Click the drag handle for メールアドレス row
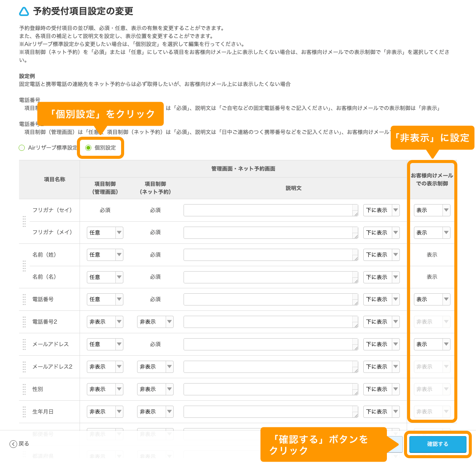This screenshot has height=470, width=476. click(x=24, y=344)
